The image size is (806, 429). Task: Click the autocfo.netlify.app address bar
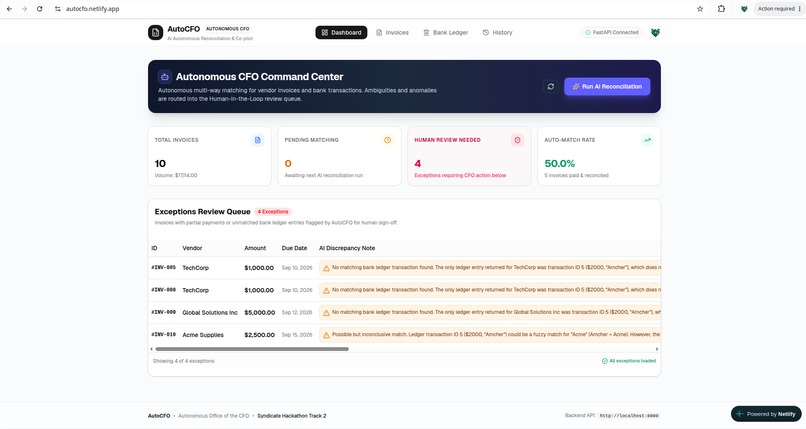93,9
